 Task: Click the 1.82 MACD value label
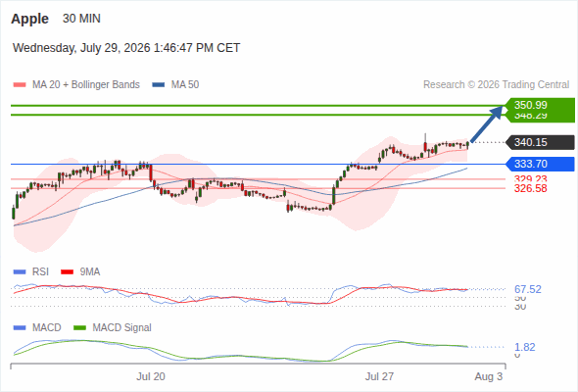[524, 347]
